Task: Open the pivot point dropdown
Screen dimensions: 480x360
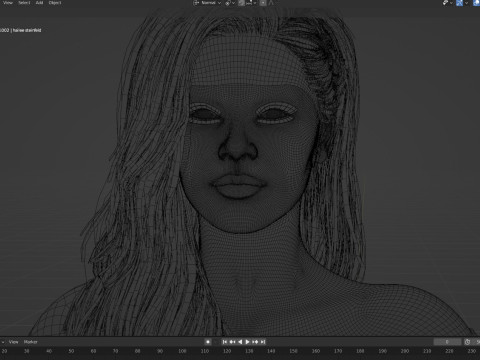Action: (x=230, y=3)
